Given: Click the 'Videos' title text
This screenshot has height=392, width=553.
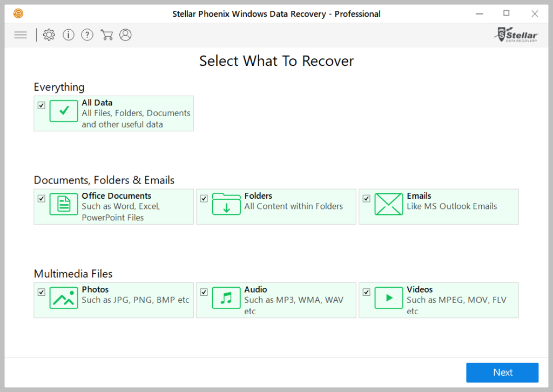Looking at the screenshot, I should coord(420,289).
